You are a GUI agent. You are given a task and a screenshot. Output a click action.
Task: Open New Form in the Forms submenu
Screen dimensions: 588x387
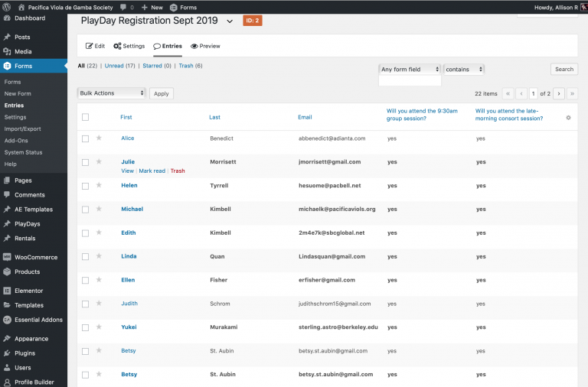18,93
